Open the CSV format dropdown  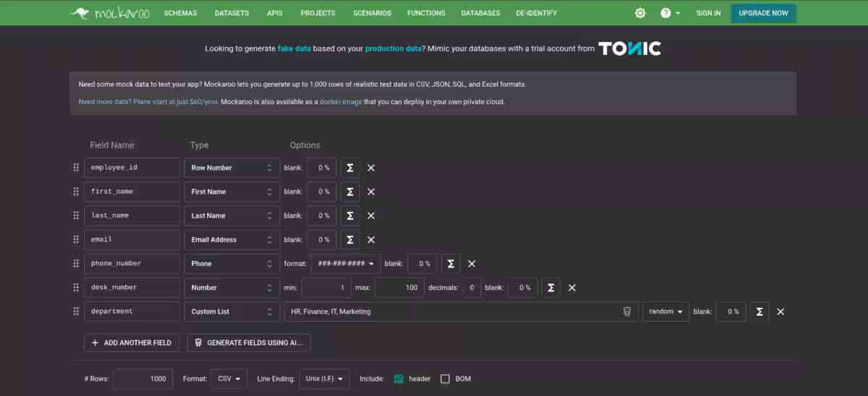(229, 379)
